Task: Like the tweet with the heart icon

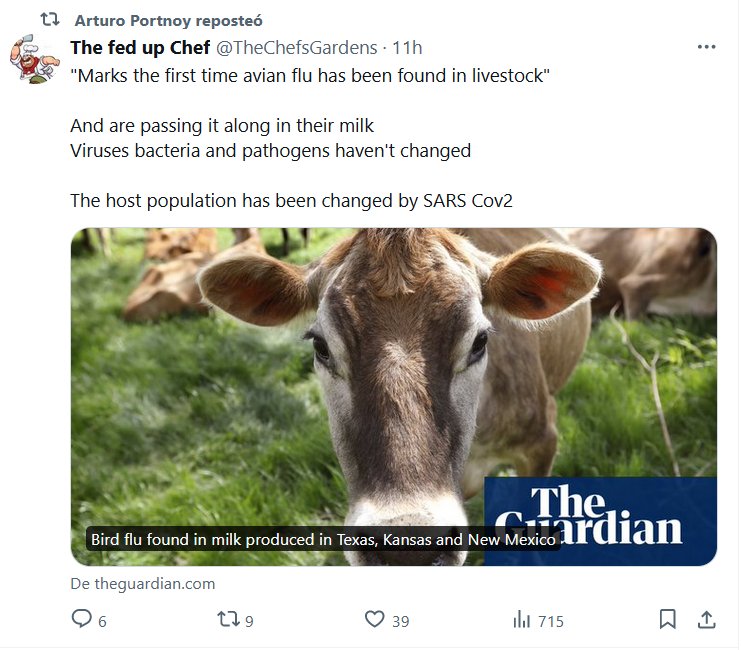Action: (374, 620)
